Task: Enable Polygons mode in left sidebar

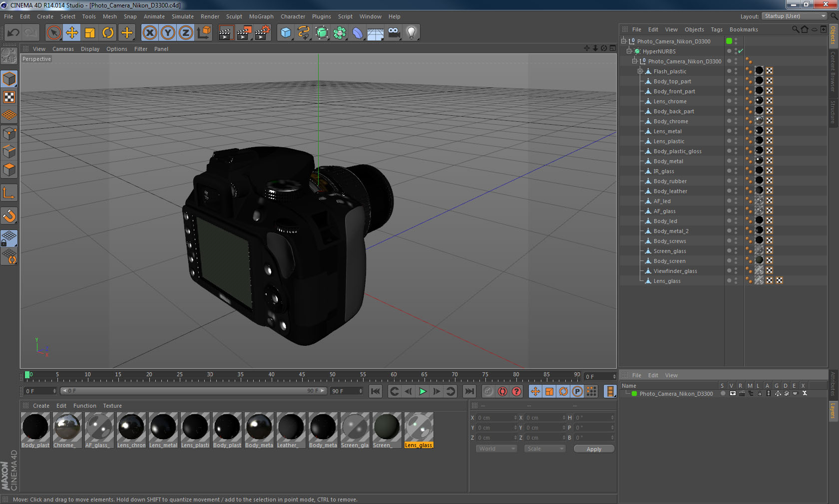Action: point(9,170)
